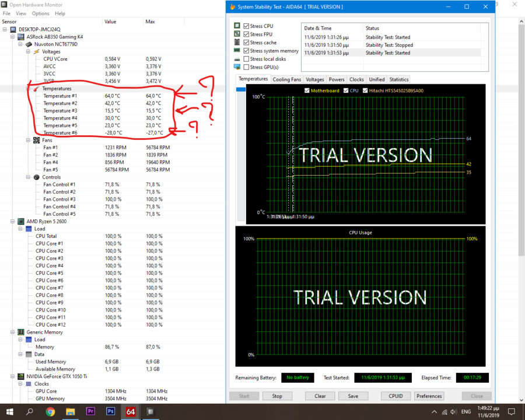This screenshot has width=525, height=420.
Task: Open File Explorer from the taskbar
Action: tap(71, 412)
